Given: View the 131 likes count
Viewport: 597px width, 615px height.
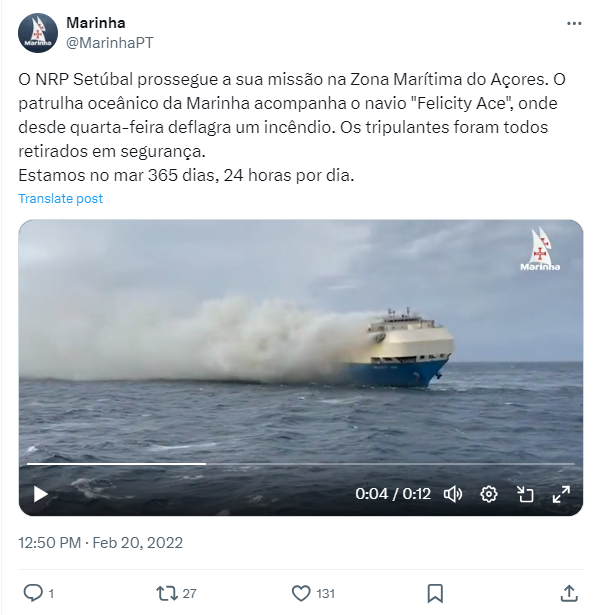Looking at the screenshot, I should pos(326,593).
